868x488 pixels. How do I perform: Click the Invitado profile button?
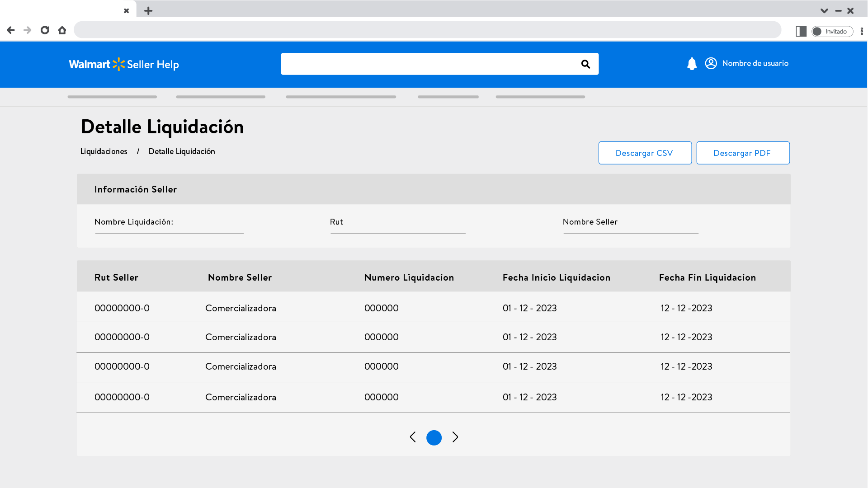[x=832, y=31]
